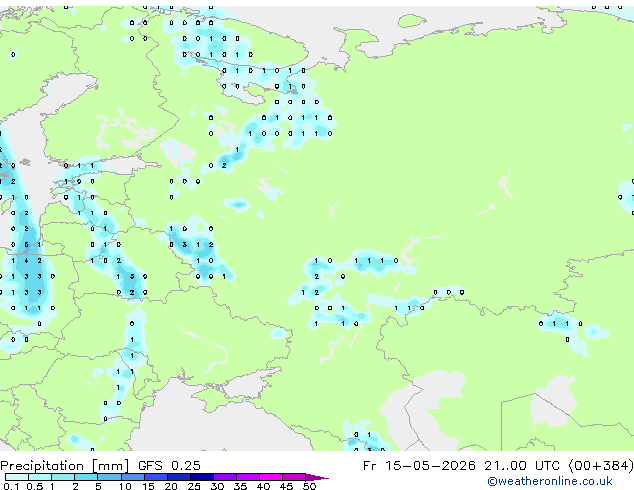Select the 20–25 mm legend swatch
This screenshot has height=490, width=634.
point(178,477)
